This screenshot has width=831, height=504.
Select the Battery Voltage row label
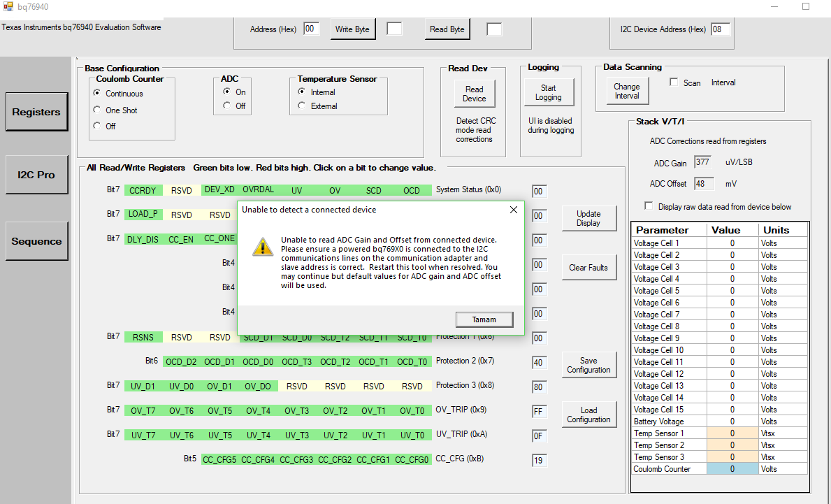(670, 422)
